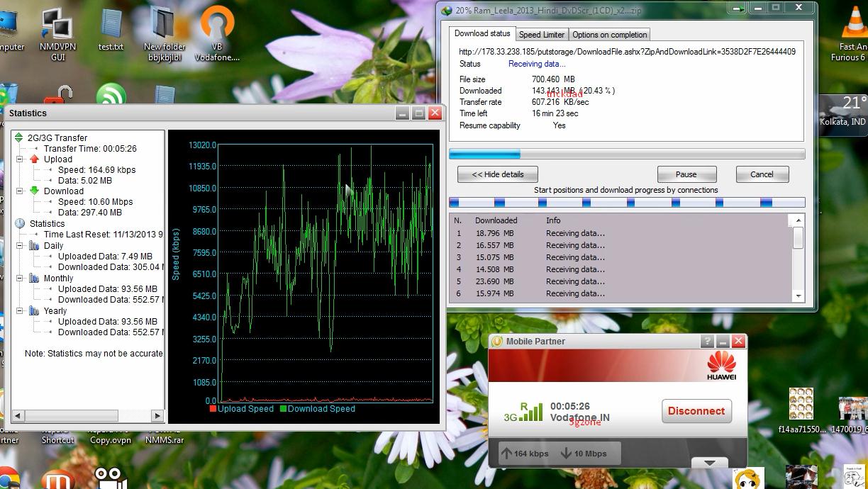Viewport: 868px width, 489px height.
Task: Open Mobile Partner help button
Action: [707, 341]
